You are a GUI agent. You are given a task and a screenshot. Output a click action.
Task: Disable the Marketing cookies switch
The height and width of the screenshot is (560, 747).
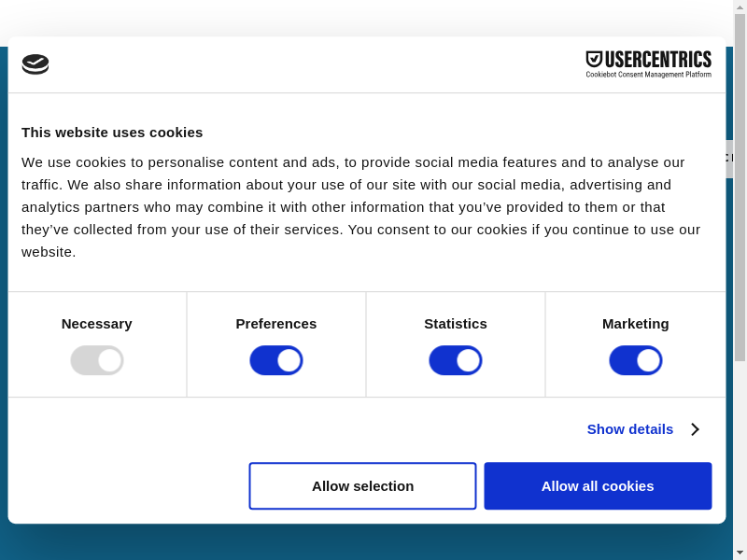coord(636,360)
